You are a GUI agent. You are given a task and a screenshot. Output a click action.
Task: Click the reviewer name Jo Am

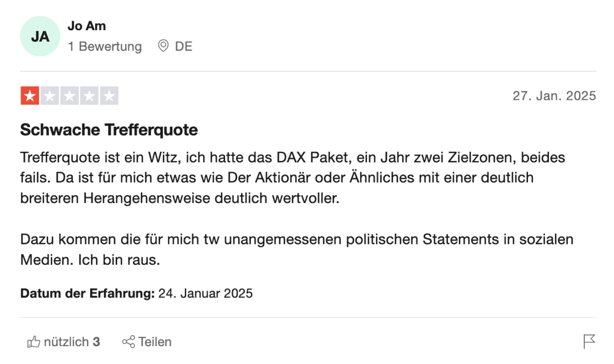pos(86,26)
